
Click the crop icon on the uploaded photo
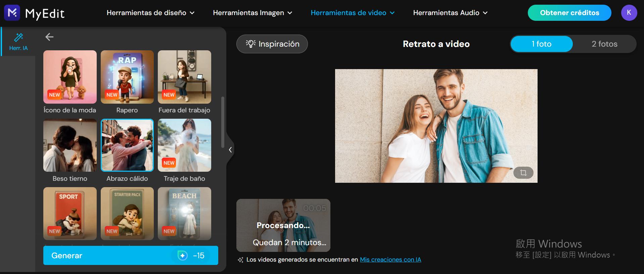pos(523,173)
